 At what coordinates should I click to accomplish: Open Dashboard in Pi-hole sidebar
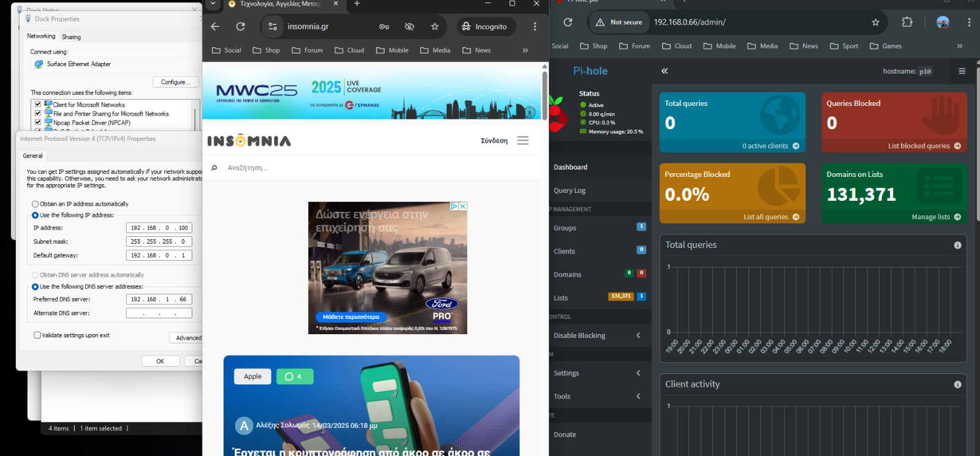click(x=570, y=167)
